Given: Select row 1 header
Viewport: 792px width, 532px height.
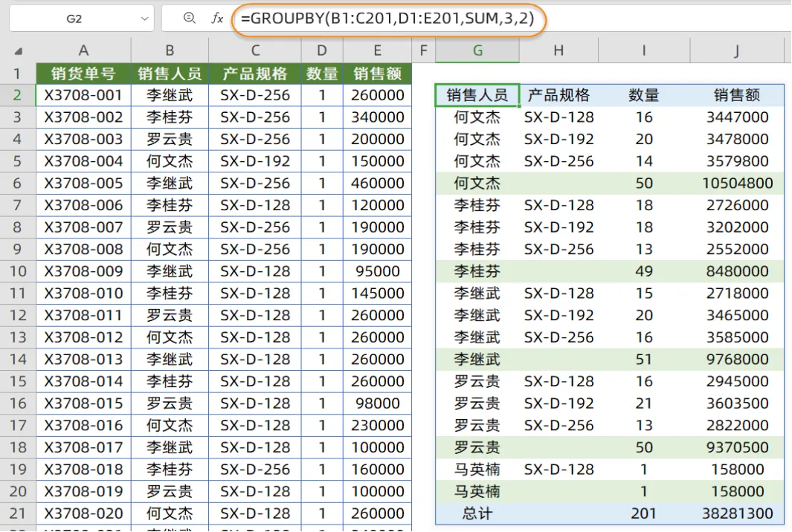Looking at the screenshot, I should pyautogui.click(x=17, y=74).
